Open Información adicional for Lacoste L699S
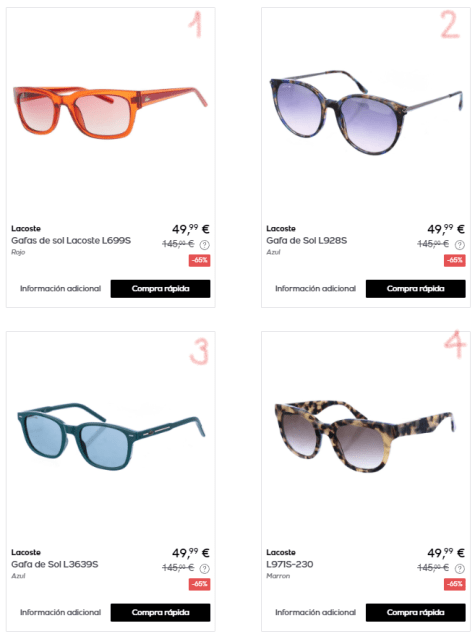475x639 pixels. tap(60, 289)
